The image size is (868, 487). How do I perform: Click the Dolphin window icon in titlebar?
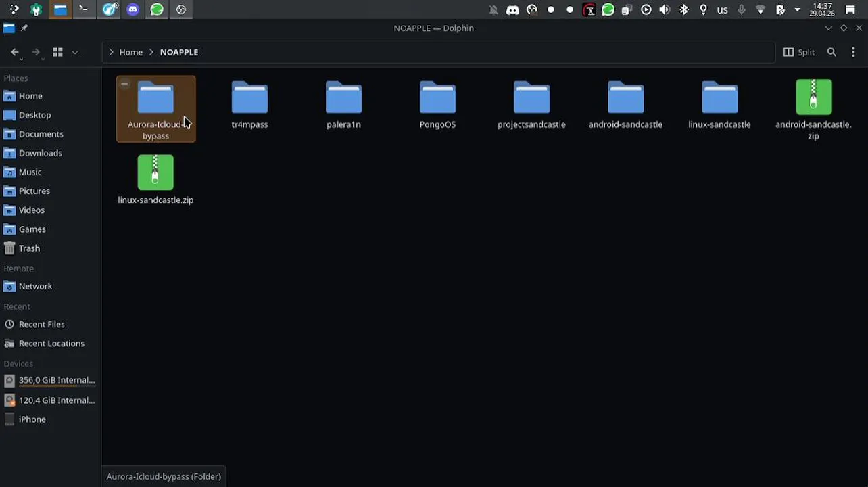pyautogui.click(x=9, y=28)
